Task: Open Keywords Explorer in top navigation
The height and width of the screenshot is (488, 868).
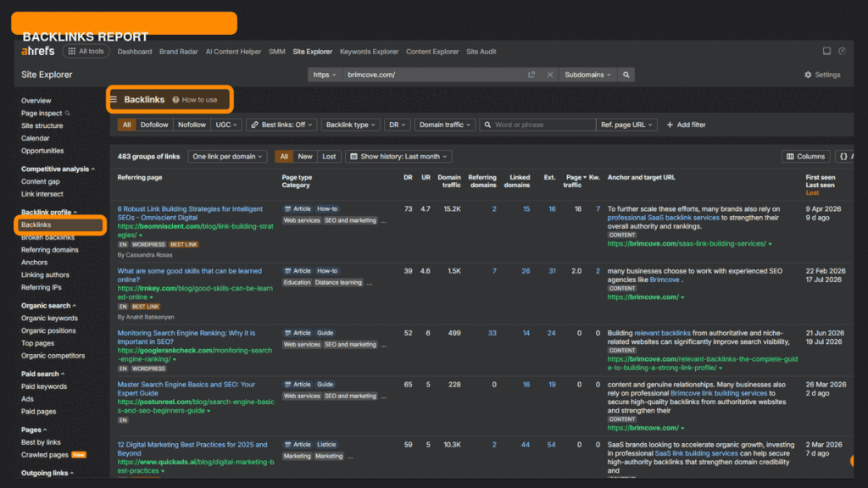Action: 370,52
